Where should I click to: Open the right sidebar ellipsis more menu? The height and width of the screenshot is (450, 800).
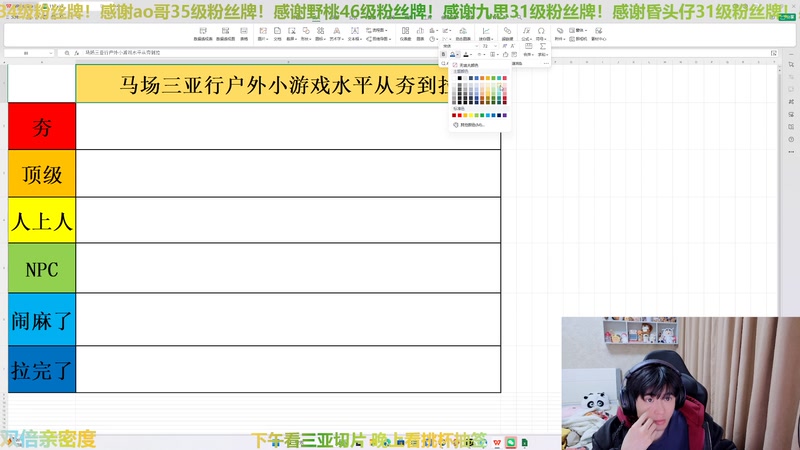pyautogui.click(x=791, y=152)
